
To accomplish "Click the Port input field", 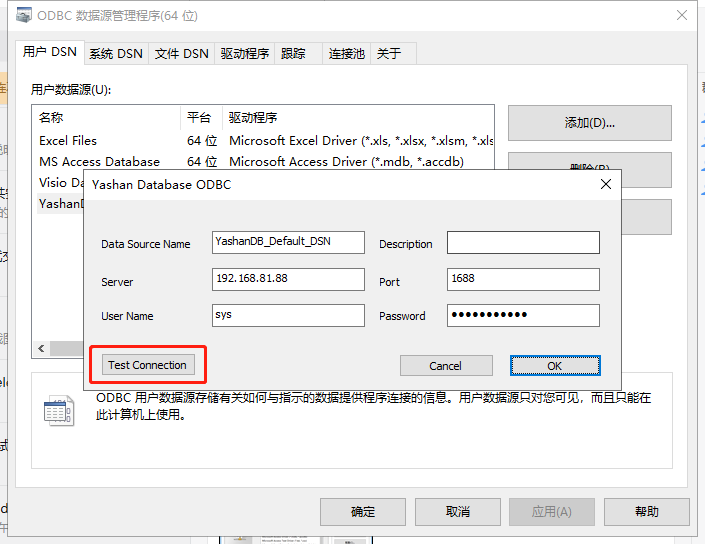I will coord(522,279).
